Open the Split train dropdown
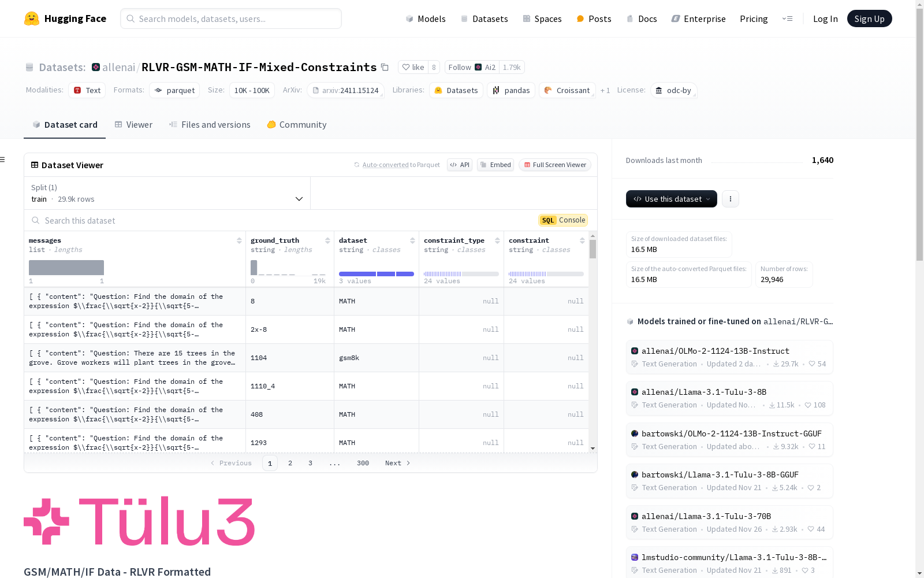This screenshot has height=578, width=924. click(x=167, y=193)
